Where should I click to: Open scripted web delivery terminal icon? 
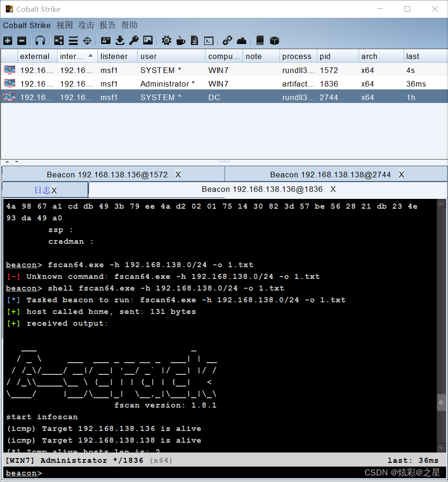pyautogui.click(x=209, y=41)
